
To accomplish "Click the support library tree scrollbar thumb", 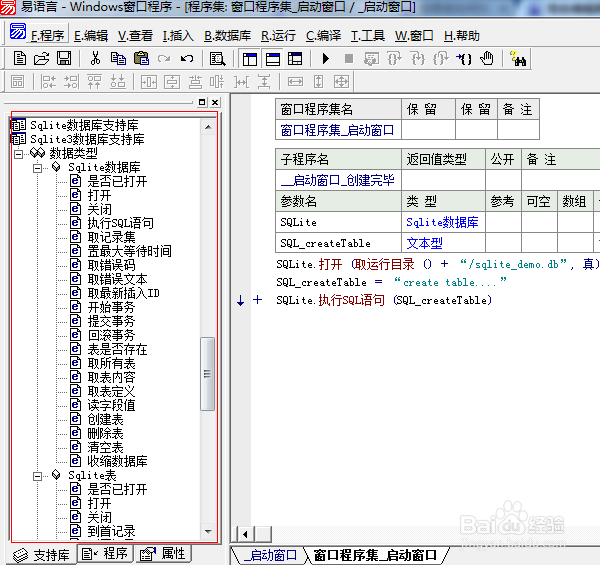I will [208, 374].
